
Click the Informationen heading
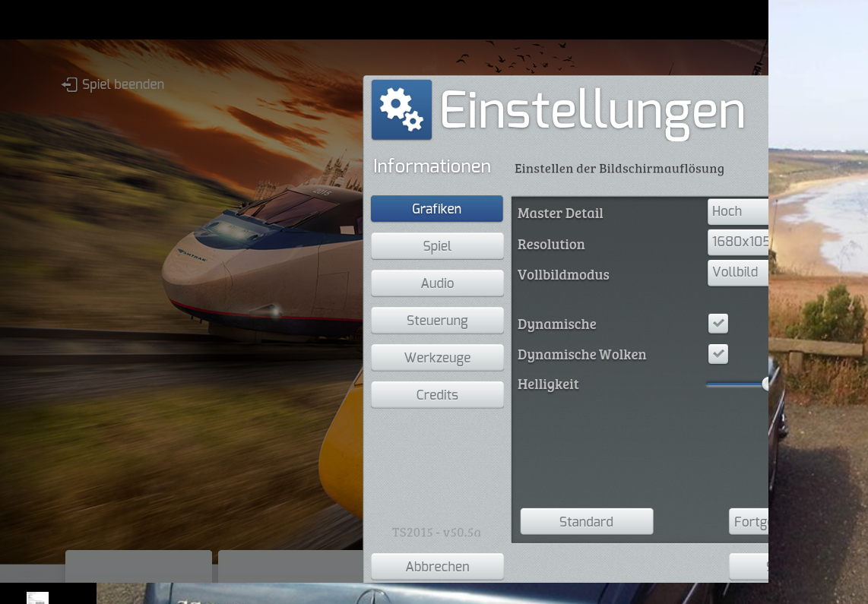click(x=432, y=166)
